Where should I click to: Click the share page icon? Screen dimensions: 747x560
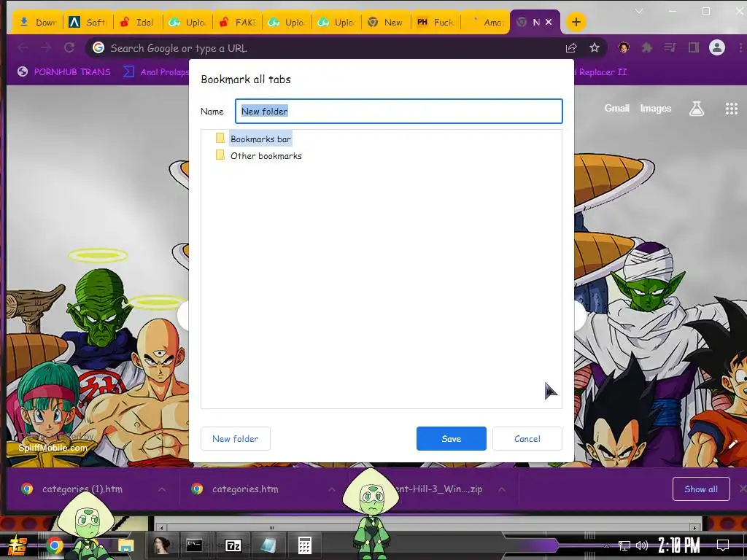click(x=571, y=47)
